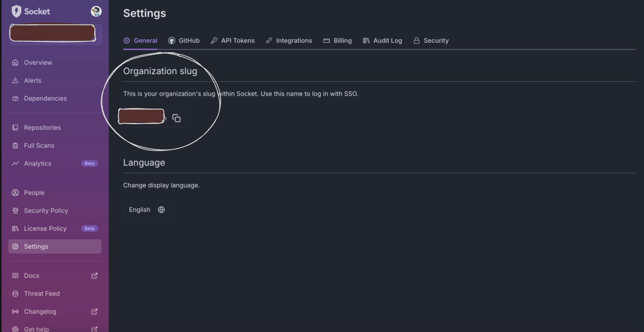Click the Socket shield logo
The image size is (644, 332).
tap(16, 11)
